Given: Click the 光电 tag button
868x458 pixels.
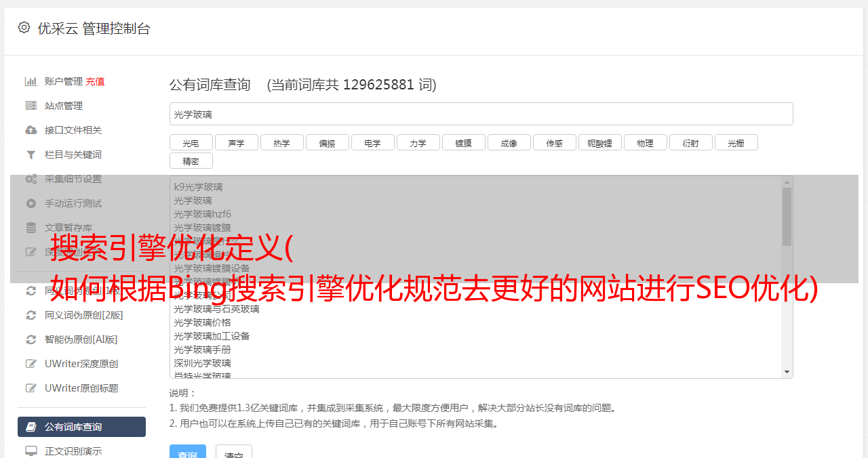Looking at the screenshot, I should pos(191,143).
